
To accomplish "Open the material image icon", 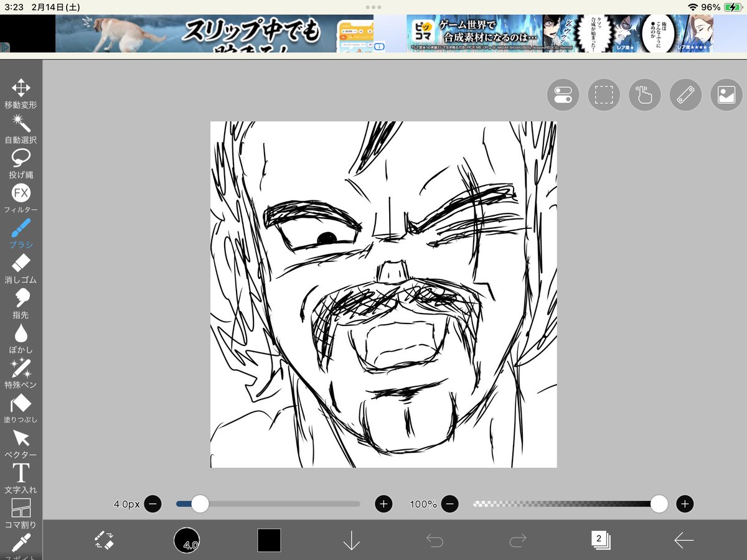I will pos(726,95).
